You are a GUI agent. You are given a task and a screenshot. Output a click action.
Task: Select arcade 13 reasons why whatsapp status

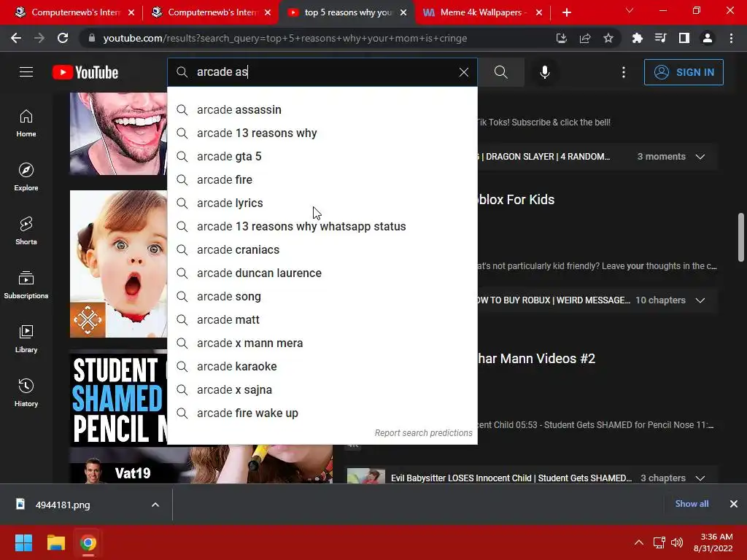322,226
